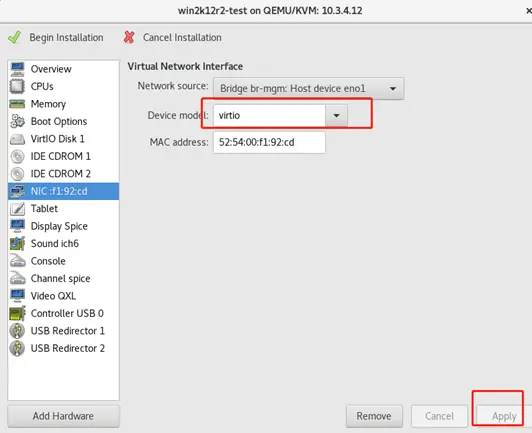532x433 pixels.
Task: Click the MAC address input field
Action: click(x=269, y=142)
